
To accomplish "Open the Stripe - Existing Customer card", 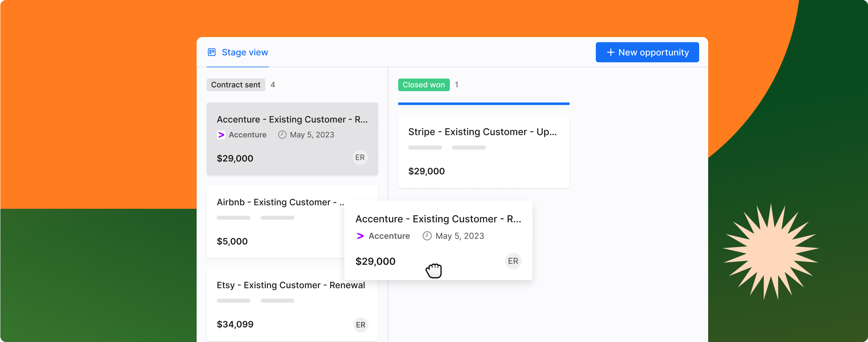I will tap(484, 151).
